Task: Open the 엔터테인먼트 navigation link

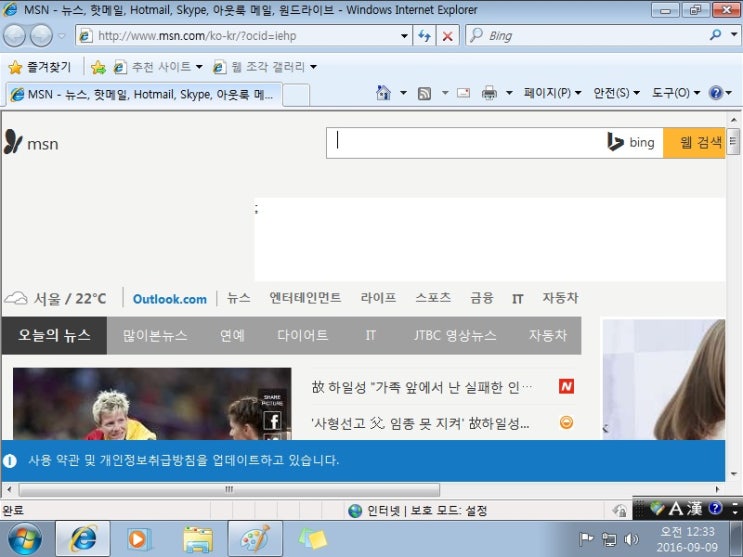Action: pos(305,298)
